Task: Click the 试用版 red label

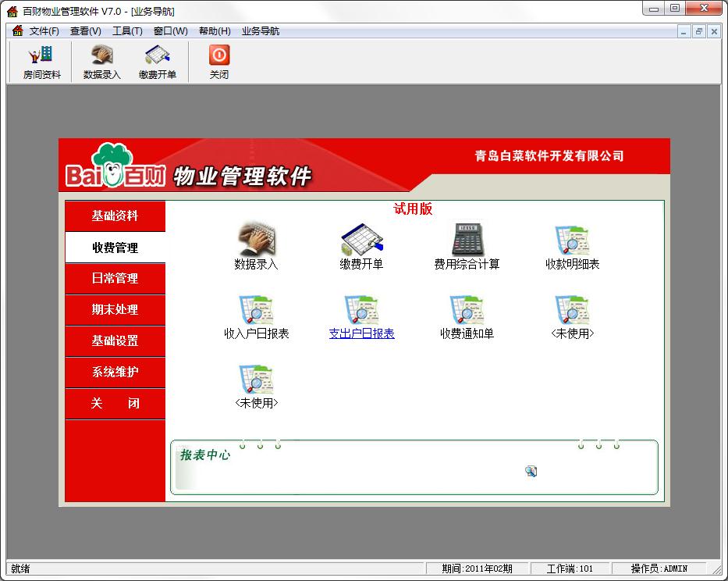Action: tap(413, 209)
